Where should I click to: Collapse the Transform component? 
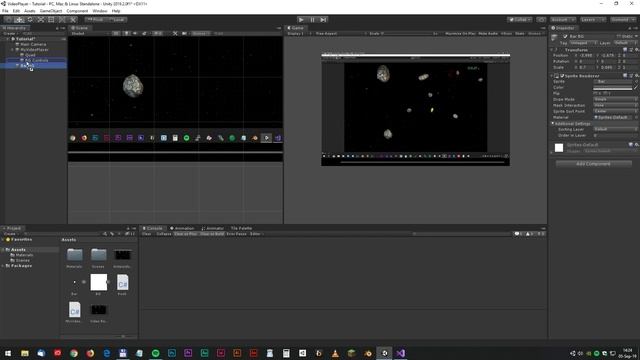click(552, 50)
